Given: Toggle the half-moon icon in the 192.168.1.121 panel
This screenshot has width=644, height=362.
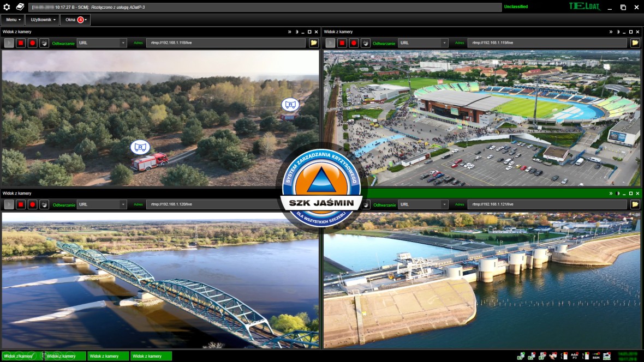Looking at the screenshot, I should [618, 194].
